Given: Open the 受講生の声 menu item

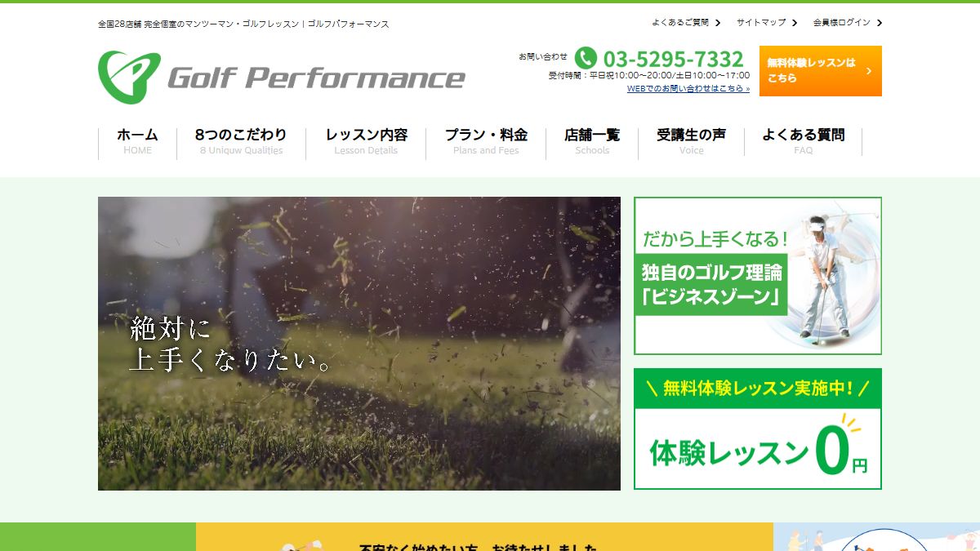Looking at the screenshot, I should (x=691, y=141).
